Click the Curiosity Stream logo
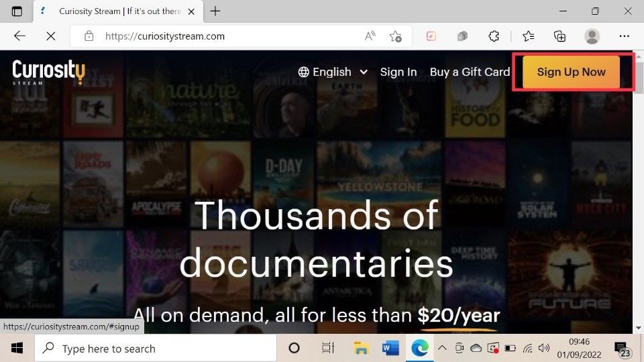Screen dimensions: 644x362 [x=48, y=72]
